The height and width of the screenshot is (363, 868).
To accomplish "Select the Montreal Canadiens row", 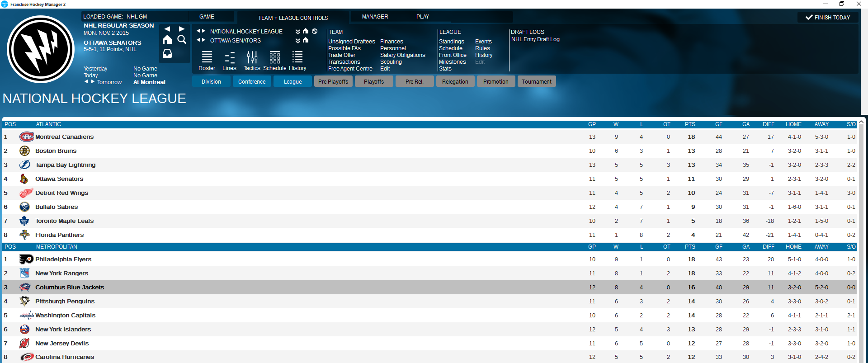I will coord(65,137).
